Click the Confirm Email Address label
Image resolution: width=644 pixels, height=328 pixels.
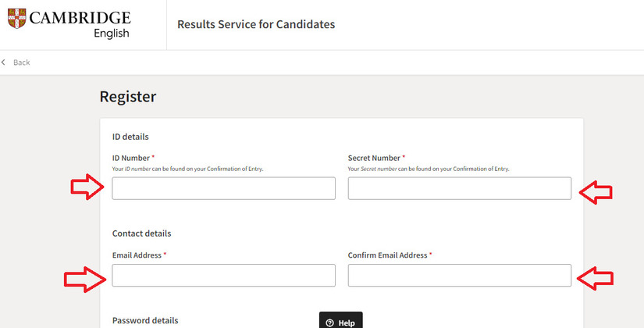tap(388, 255)
